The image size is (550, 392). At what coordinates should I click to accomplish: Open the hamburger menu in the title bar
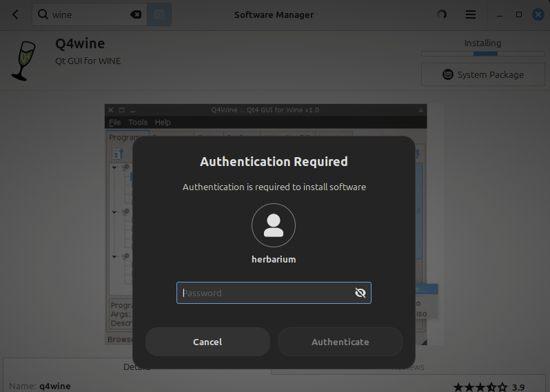pyautogui.click(x=471, y=14)
